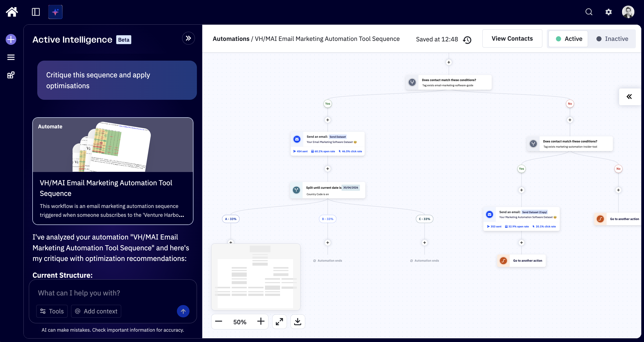This screenshot has height=342, width=644.
Task: Open the Active Intelligence sparkle icon
Action: click(x=55, y=12)
